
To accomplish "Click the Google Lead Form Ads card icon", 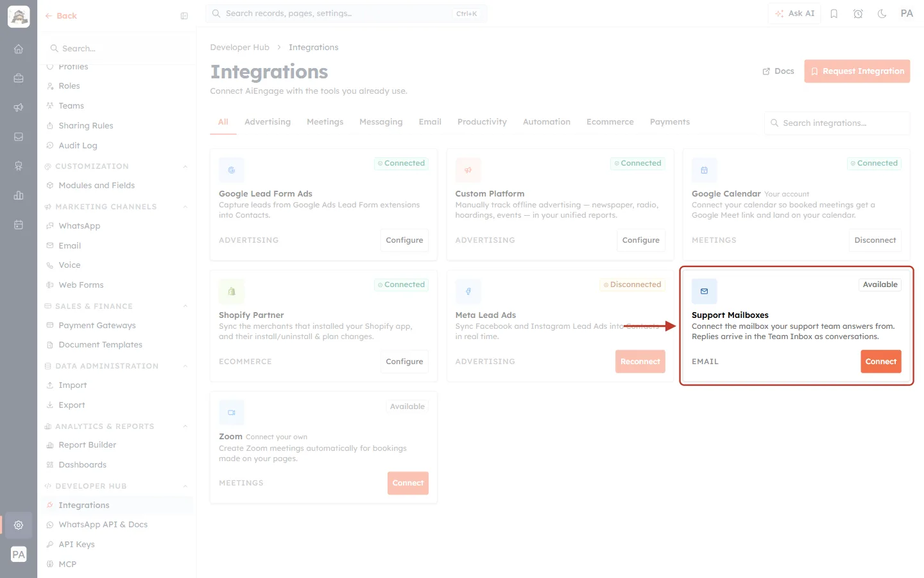I will pos(232,170).
